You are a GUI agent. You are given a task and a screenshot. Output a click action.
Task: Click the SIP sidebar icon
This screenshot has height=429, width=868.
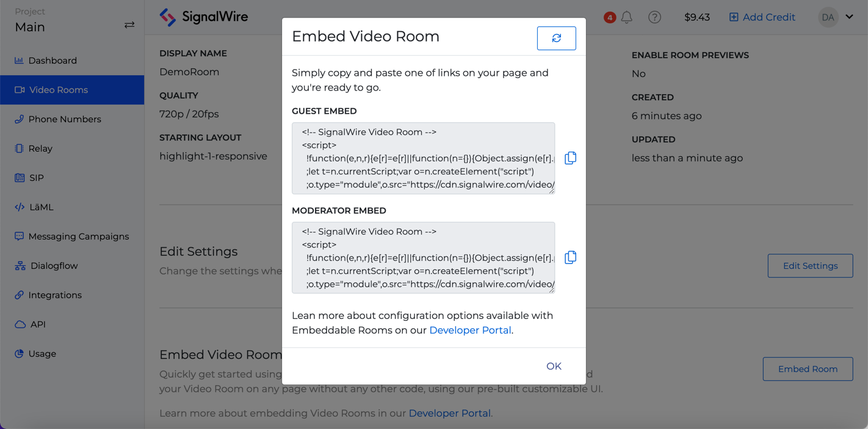click(x=20, y=178)
